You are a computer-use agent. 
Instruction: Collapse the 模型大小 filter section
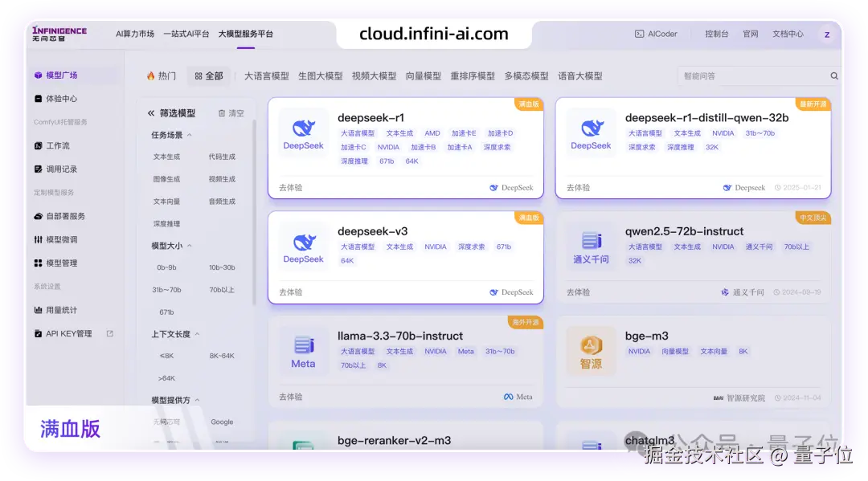[x=190, y=246]
